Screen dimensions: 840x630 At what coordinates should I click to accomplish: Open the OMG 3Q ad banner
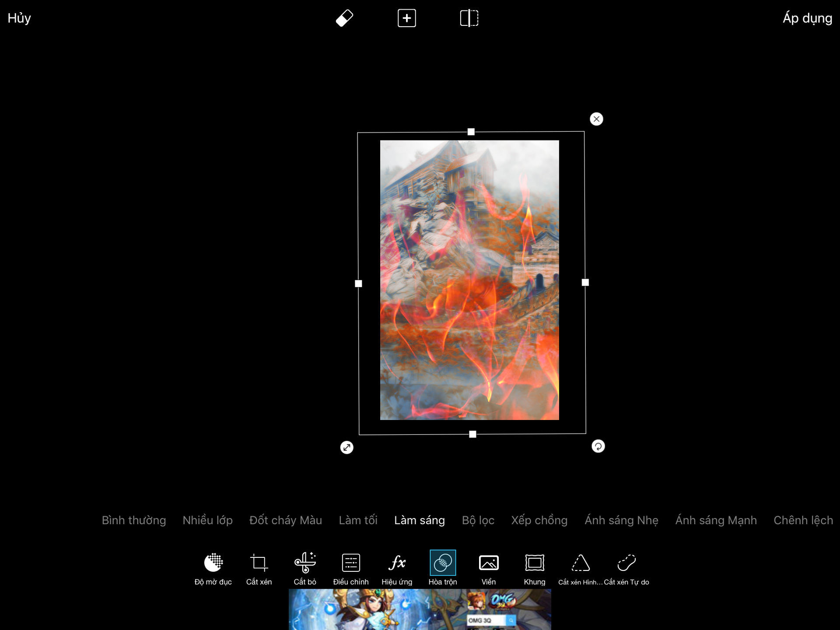tap(420, 609)
